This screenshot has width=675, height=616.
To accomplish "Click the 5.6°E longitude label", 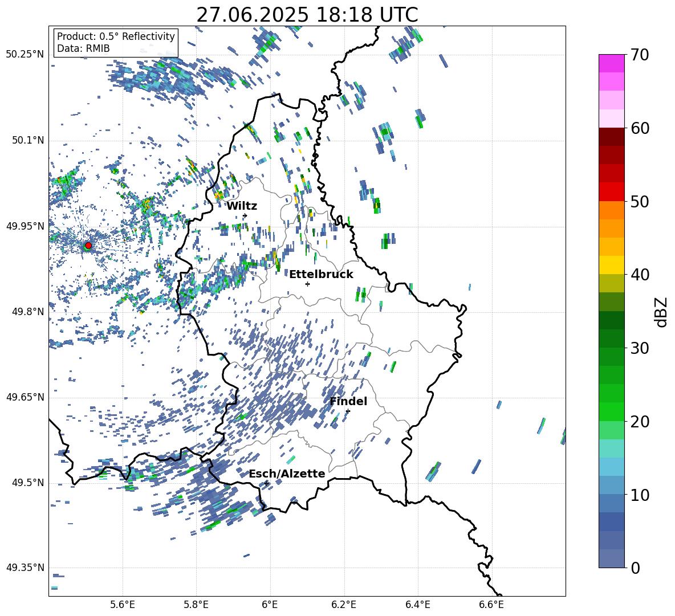I will click(123, 605).
